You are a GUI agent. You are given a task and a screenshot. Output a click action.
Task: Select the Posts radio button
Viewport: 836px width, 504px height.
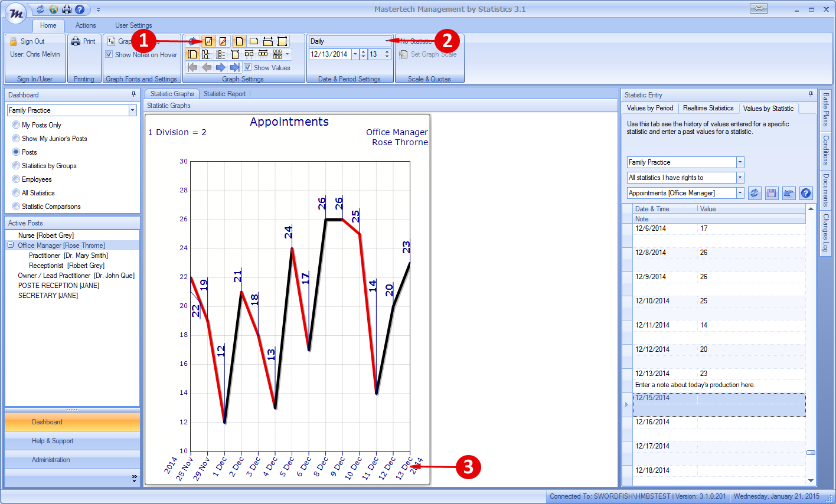tap(16, 152)
